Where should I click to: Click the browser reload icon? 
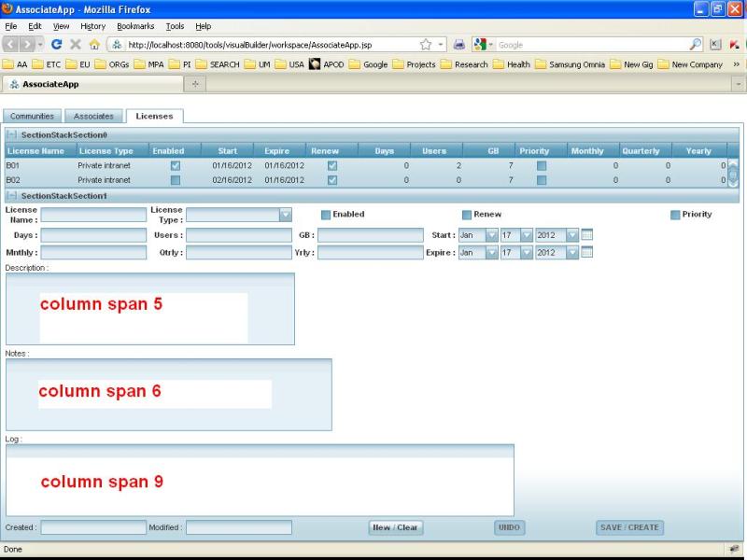(x=56, y=44)
